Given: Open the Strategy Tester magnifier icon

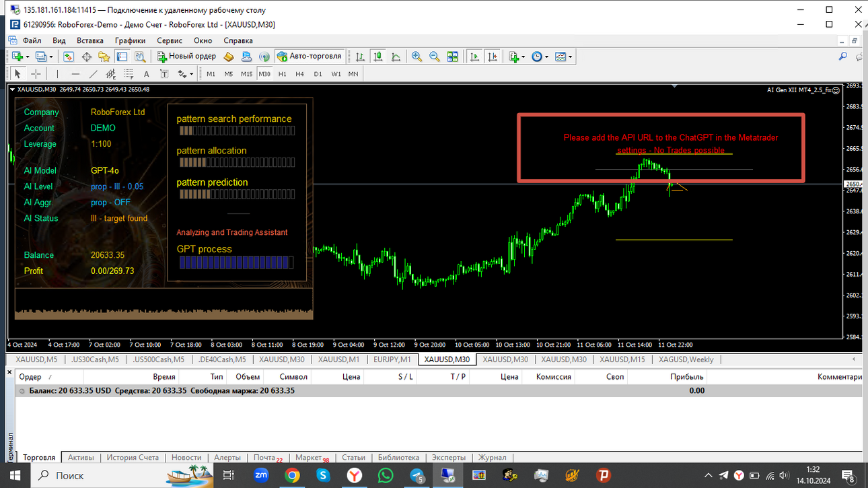Looking at the screenshot, I should point(139,57).
